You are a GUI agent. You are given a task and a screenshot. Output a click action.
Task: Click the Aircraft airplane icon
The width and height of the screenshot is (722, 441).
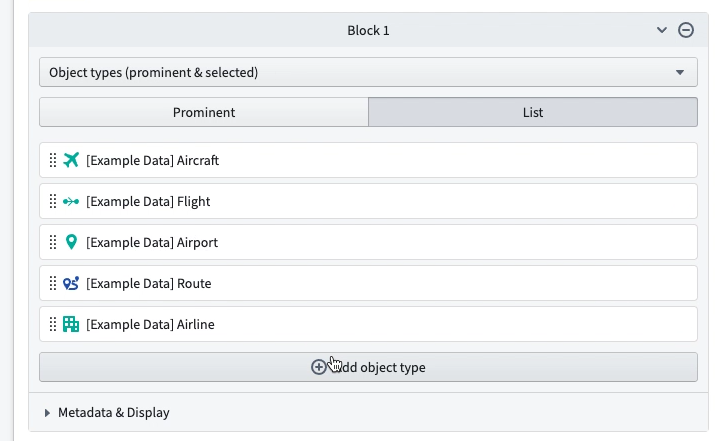tap(71, 160)
